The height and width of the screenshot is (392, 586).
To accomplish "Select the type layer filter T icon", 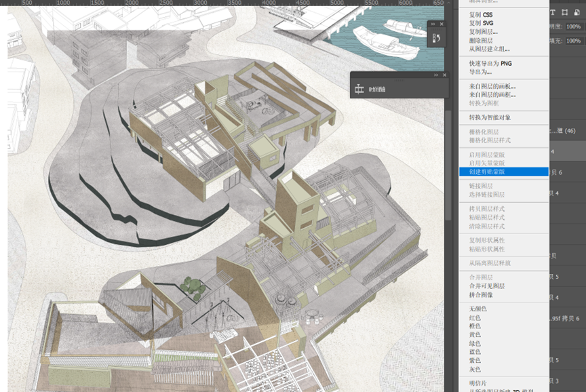I will pos(553,12).
